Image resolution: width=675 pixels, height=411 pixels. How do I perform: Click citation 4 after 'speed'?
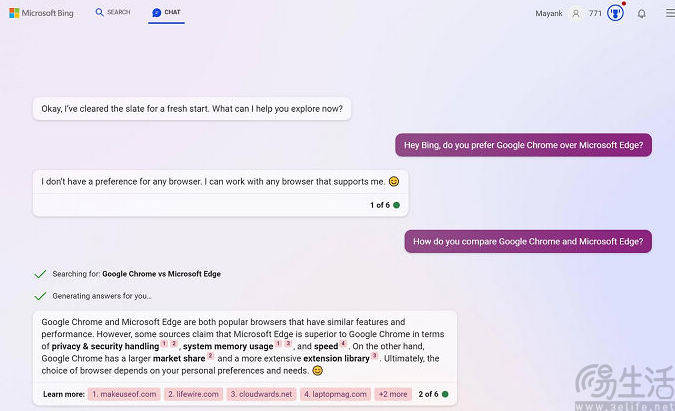click(x=343, y=343)
